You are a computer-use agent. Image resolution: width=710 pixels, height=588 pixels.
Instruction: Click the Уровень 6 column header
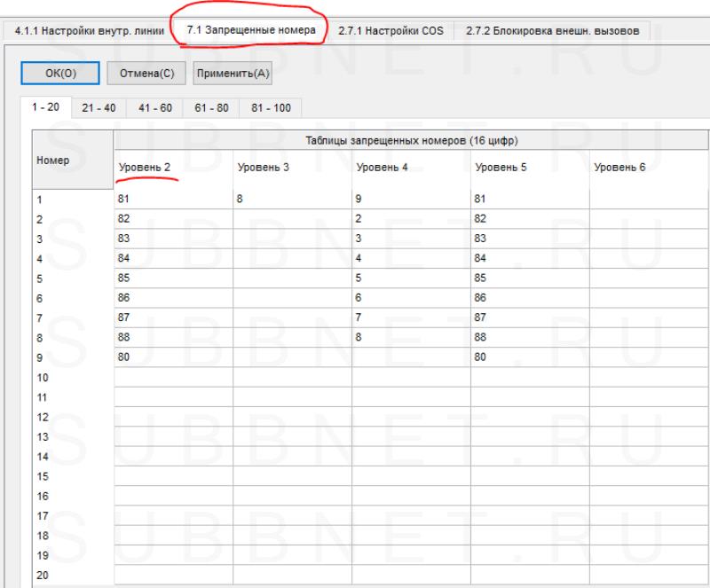(x=649, y=168)
